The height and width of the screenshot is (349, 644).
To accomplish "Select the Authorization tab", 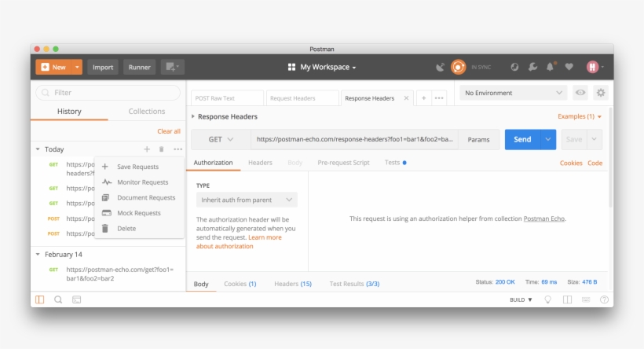I will 213,163.
